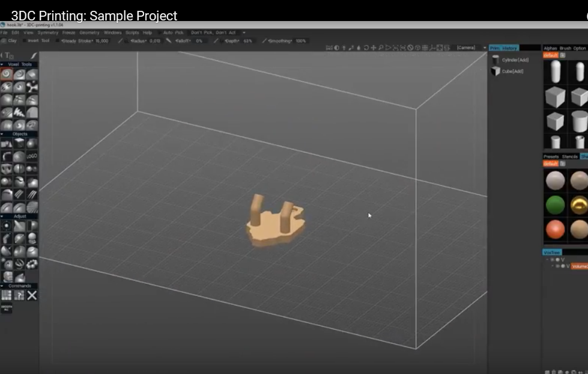The width and height of the screenshot is (588, 374).
Task: Select the cube primitive in Objects
Action: [19, 143]
